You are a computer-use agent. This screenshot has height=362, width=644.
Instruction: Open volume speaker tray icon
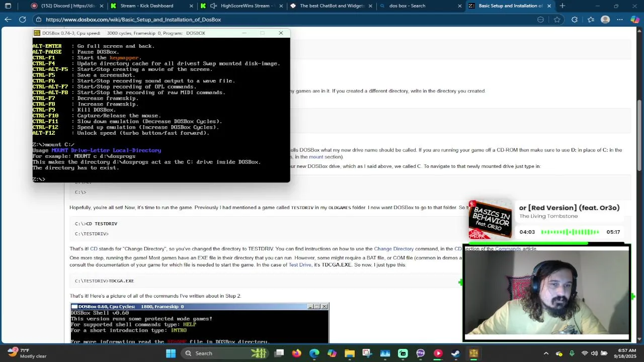[x=594, y=353]
